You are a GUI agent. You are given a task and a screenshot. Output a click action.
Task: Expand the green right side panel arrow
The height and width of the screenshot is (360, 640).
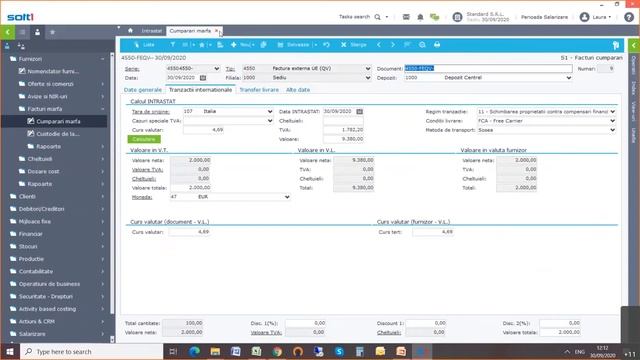pyautogui.click(x=634, y=45)
